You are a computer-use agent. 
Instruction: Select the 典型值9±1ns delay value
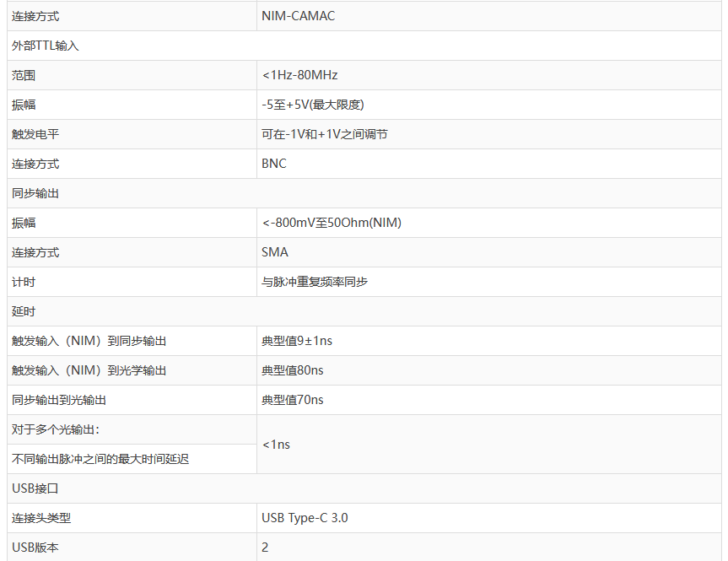point(297,341)
